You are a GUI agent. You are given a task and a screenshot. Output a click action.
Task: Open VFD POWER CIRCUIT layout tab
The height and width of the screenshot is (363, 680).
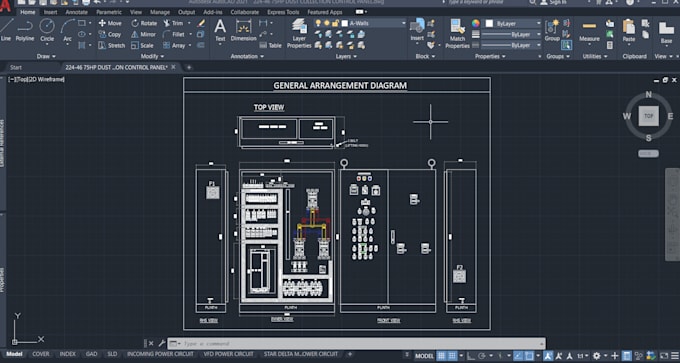pos(229,354)
